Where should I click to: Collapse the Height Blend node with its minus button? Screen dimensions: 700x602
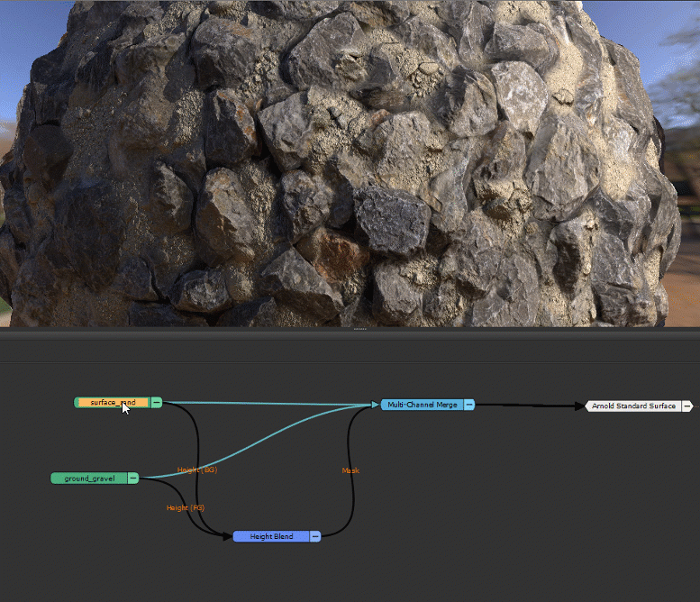pyautogui.click(x=315, y=536)
